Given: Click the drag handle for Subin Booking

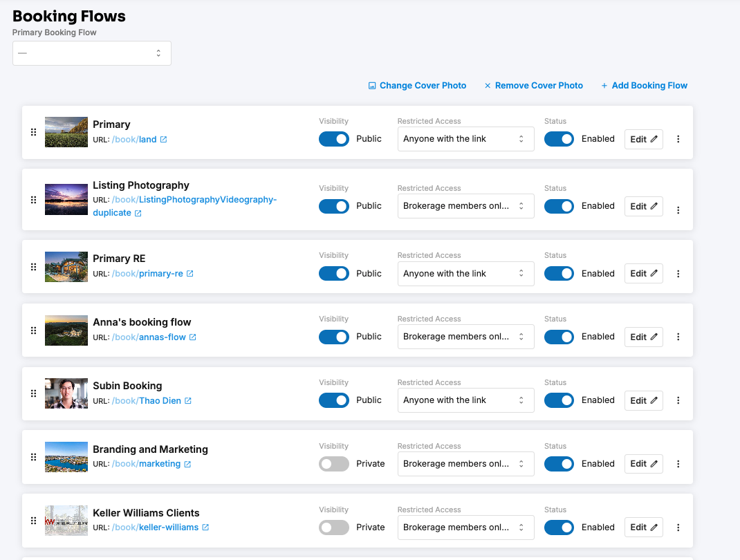Looking at the screenshot, I should 33,393.
